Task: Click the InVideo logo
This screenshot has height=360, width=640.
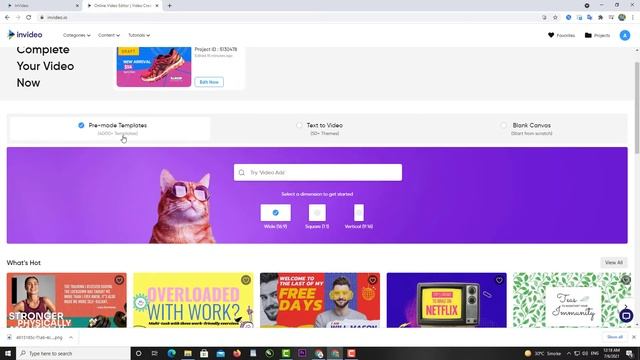Action: point(25,35)
